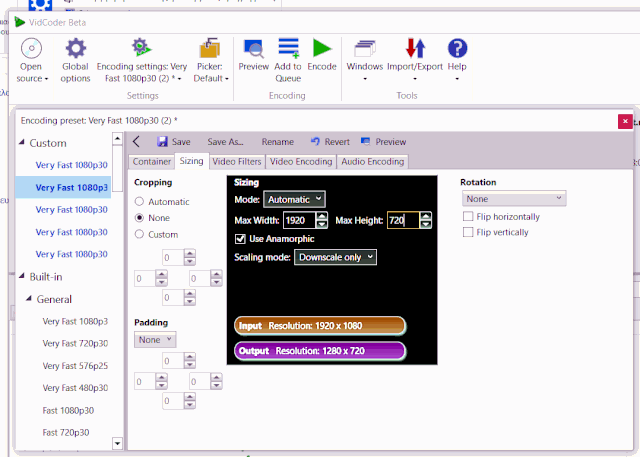This screenshot has width=640, height=457.
Task: Increase top padding value stepper
Action: pyautogui.click(x=189, y=357)
